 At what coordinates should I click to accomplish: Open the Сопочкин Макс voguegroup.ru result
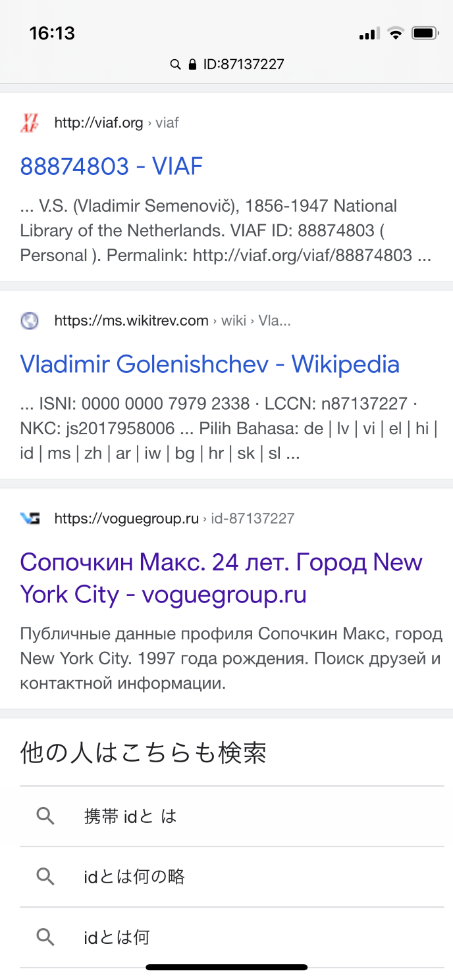221,578
